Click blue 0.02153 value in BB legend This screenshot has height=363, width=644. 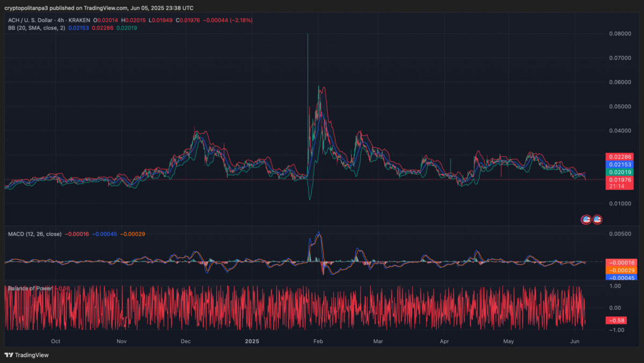79,27
